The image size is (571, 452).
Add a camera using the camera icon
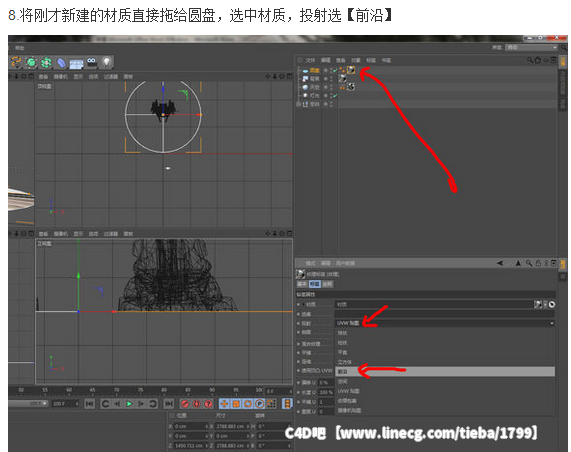(91, 62)
